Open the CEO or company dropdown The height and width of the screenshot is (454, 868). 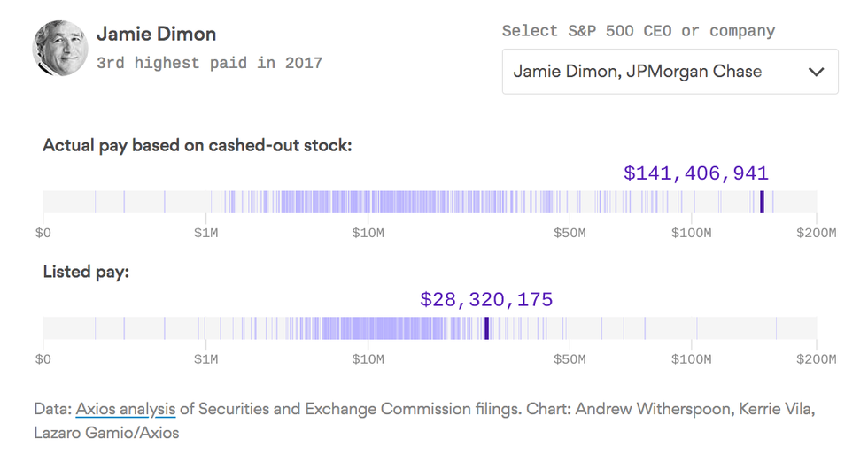point(669,72)
